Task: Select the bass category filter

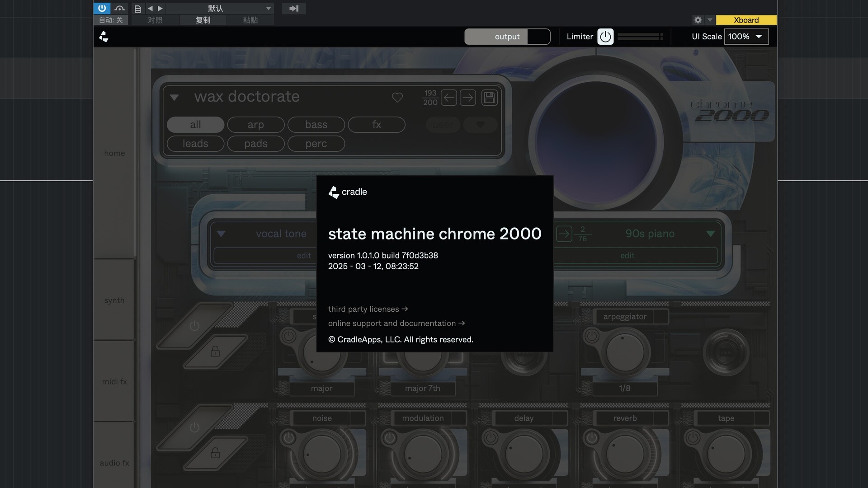Action: [x=316, y=125]
